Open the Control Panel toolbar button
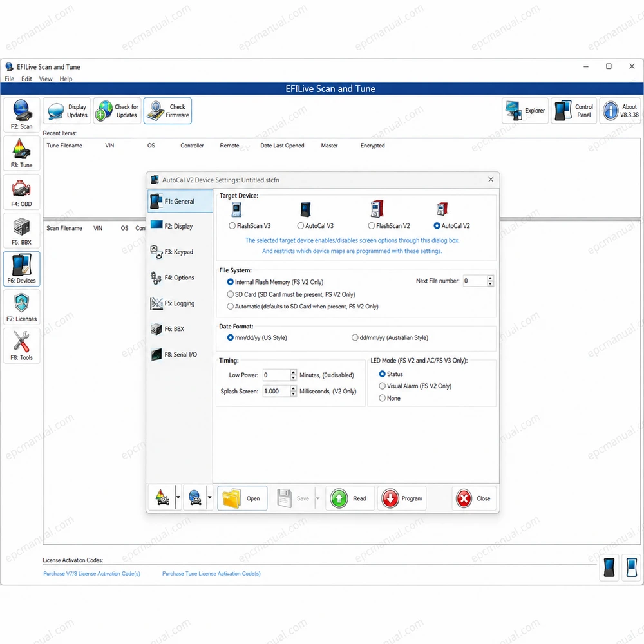This screenshot has height=644, width=644. point(574,111)
